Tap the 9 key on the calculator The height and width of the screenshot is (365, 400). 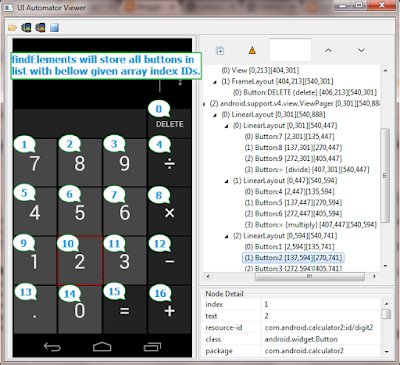[124, 162]
